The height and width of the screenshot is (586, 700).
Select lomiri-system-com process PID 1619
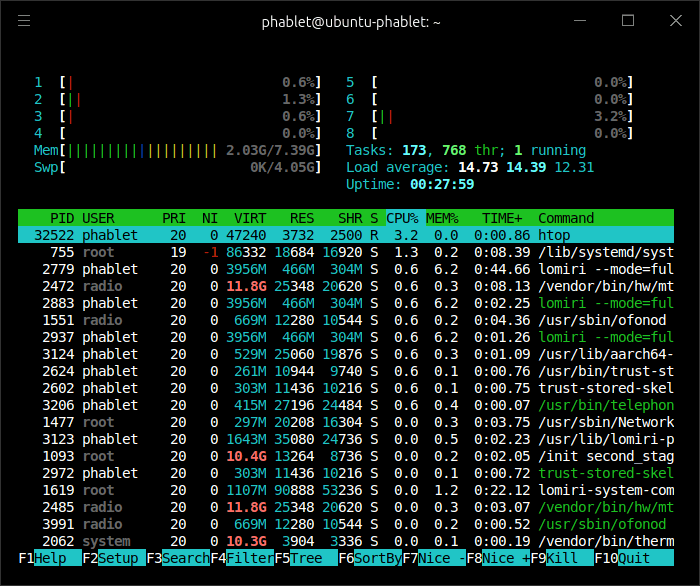346,490
